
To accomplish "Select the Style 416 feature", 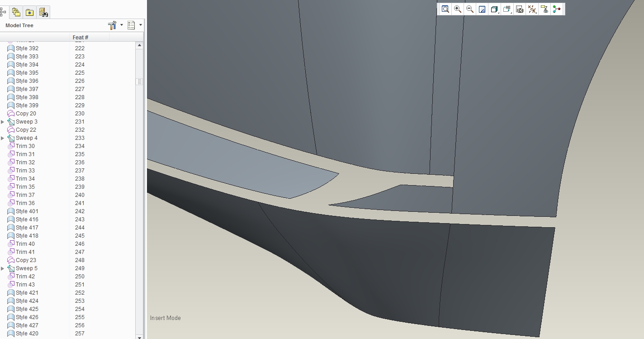I will click(x=27, y=220).
